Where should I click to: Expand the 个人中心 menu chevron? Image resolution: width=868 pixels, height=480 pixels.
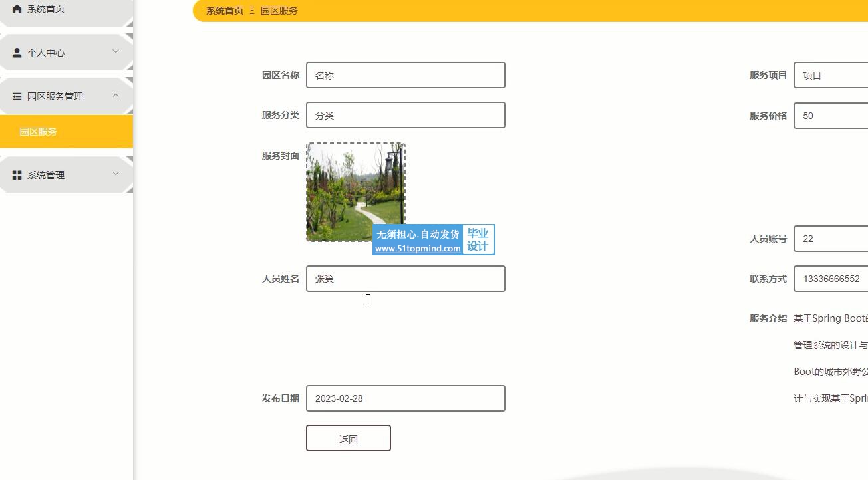(x=116, y=51)
